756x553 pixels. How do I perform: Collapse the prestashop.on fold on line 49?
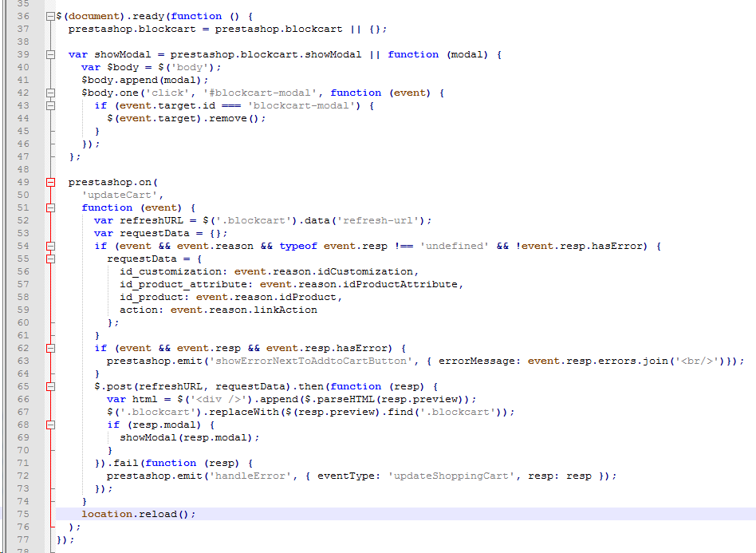50,183
